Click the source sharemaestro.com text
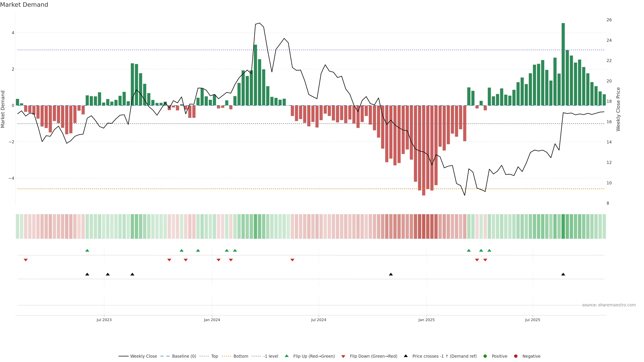This screenshot has height=362, width=644. [609, 305]
